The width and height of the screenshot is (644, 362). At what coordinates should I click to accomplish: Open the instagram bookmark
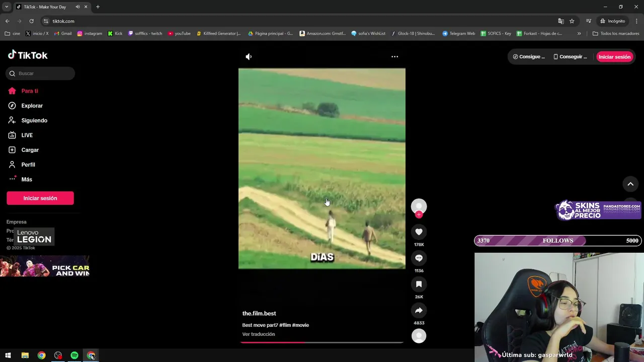[90, 34]
